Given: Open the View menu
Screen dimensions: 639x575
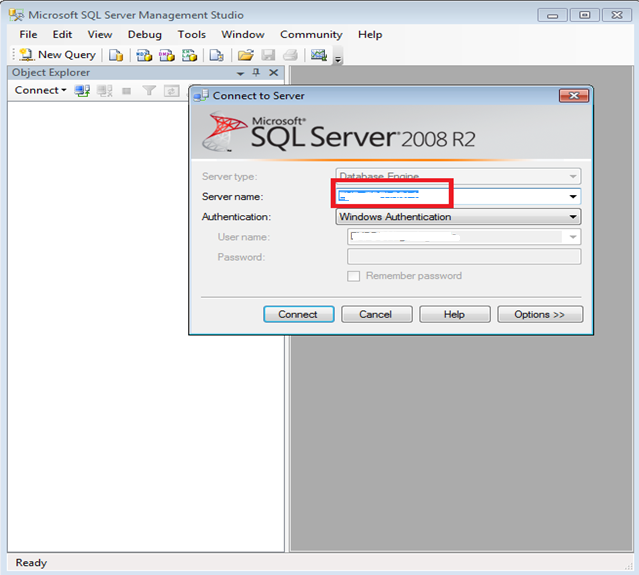Looking at the screenshot, I should [100, 35].
